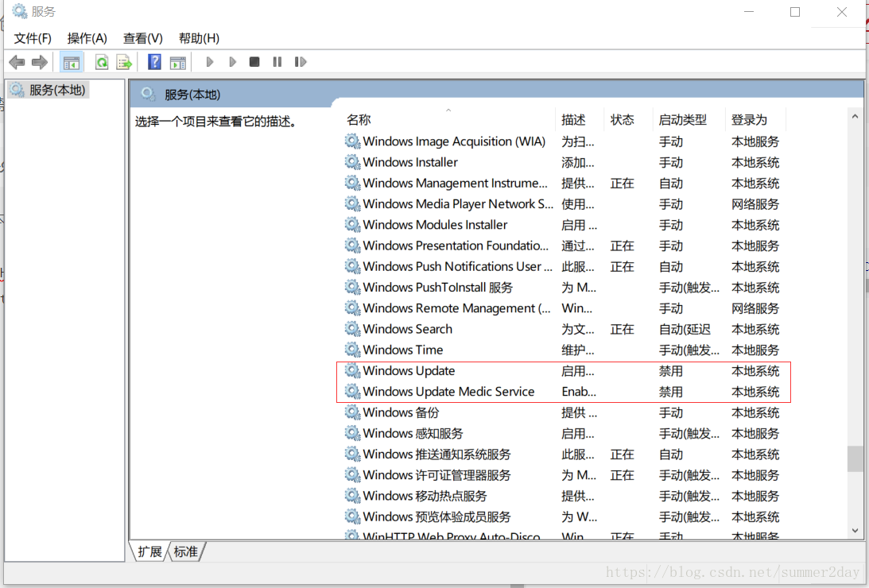Click gear icon of Windows Search row

352,328
